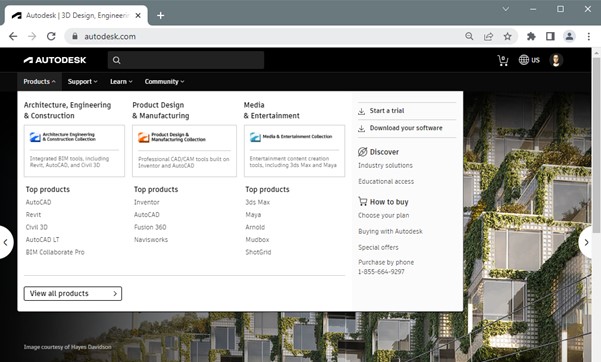This screenshot has height=362, width=601.
Task: Open Special offers link
Action: 378,247
